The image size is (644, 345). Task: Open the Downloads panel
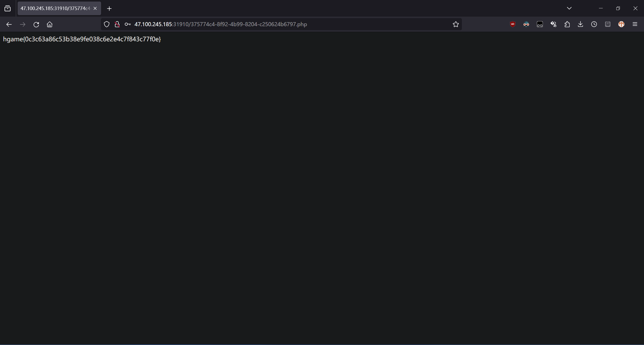[x=581, y=24]
